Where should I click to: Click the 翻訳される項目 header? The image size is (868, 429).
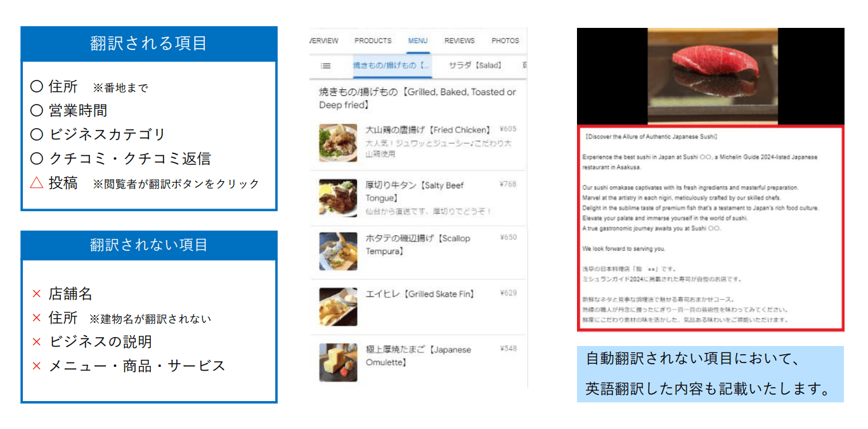[x=149, y=44]
